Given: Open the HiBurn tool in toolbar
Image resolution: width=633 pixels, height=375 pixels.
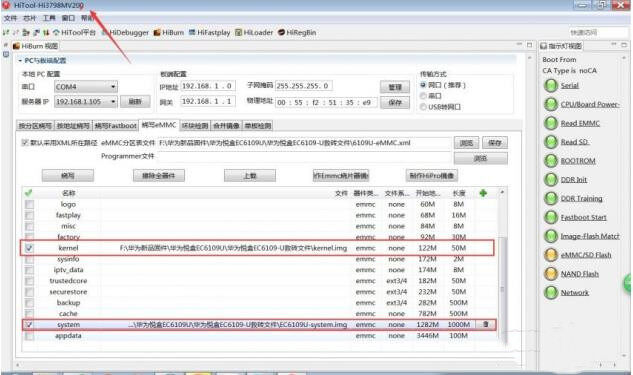Looking at the screenshot, I should click(169, 32).
